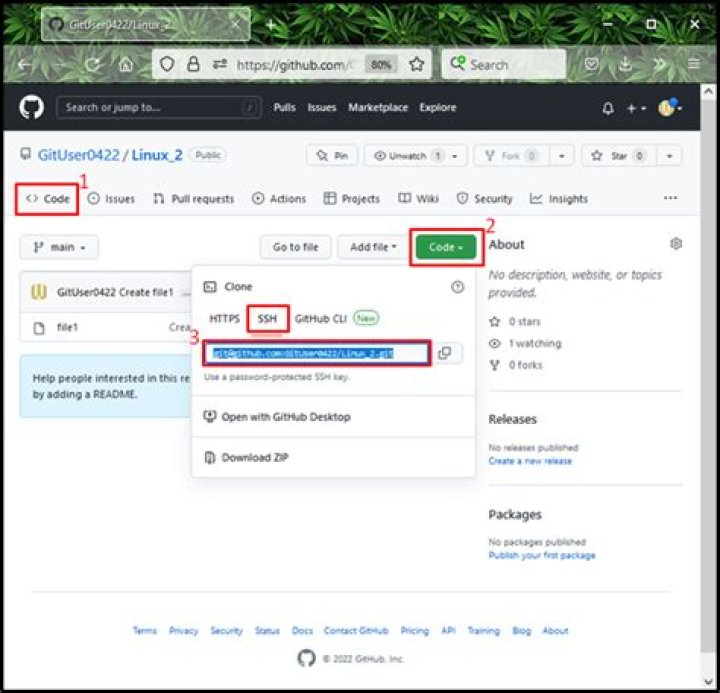
Task: Open the Projects tab
Action: tap(352, 199)
